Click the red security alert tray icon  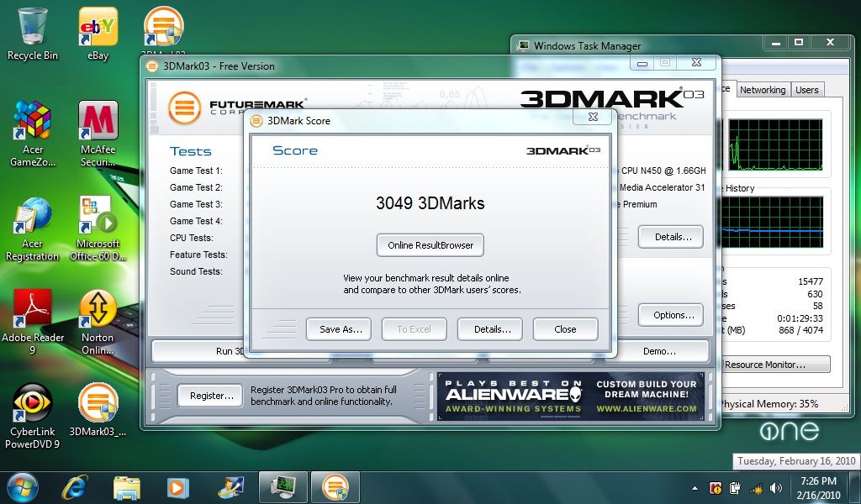click(716, 487)
